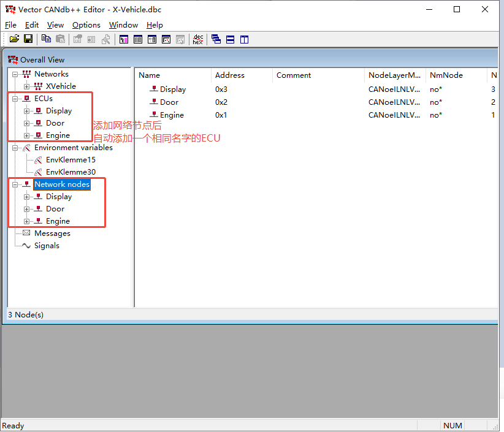Select the XVehicle network in the tree

point(61,86)
